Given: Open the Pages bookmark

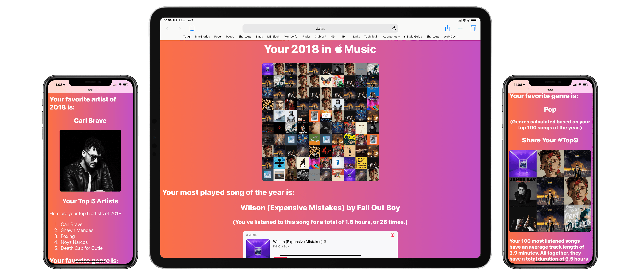Looking at the screenshot, I should [x=230, y=36].
